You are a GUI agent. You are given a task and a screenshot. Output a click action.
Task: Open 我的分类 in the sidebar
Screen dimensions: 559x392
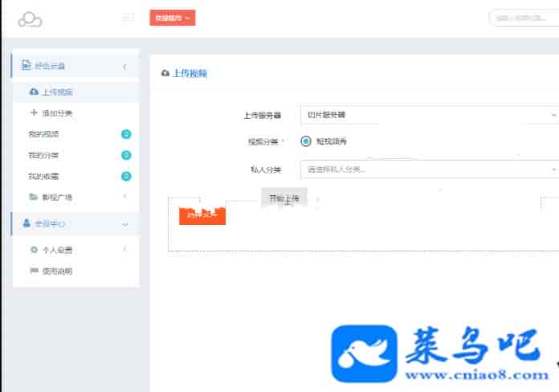(x=43, y=155)
